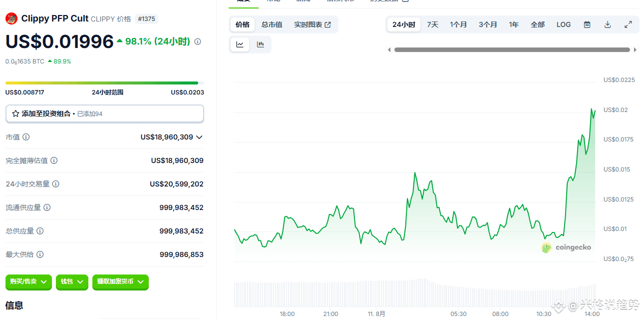Click info icon next to 市值
644x319 pixels.
coord(26,137)
